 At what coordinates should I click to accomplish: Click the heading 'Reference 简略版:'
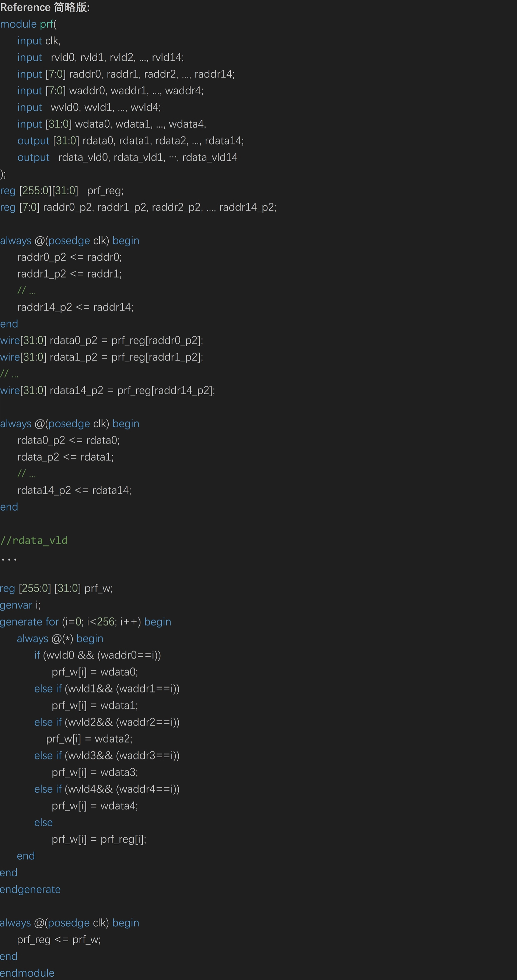click(x=45, y=7)
